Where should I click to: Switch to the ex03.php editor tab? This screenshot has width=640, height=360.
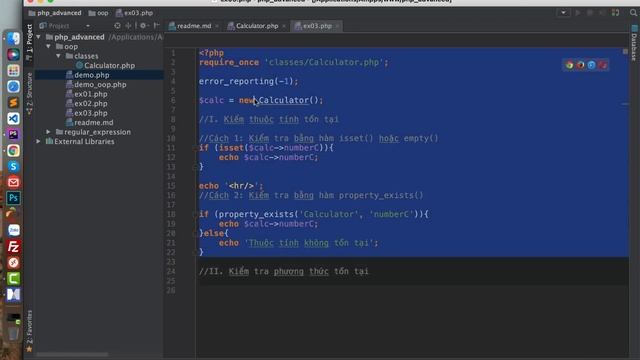pyautogui.click(x=317, y=26)
